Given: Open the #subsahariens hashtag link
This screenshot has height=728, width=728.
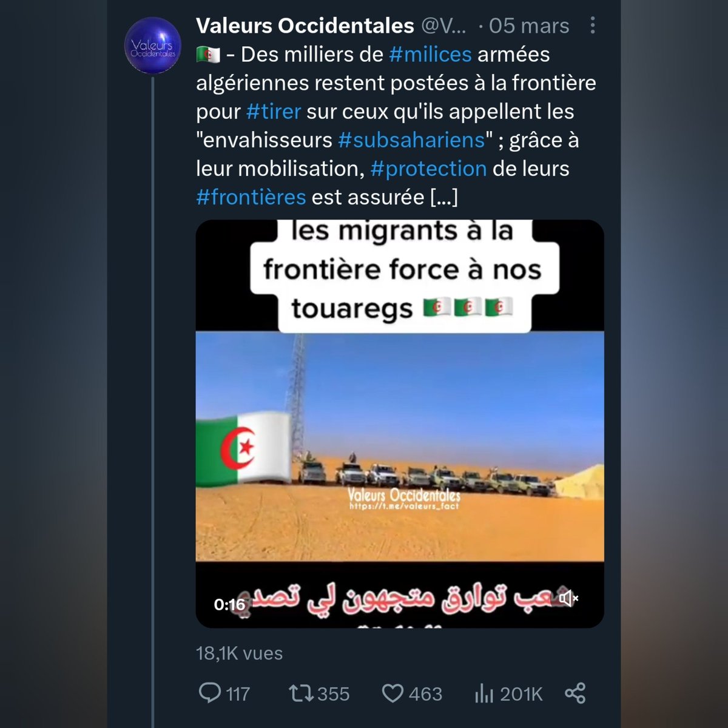Looking at the screenshot, I should click(x=411, y=140).
